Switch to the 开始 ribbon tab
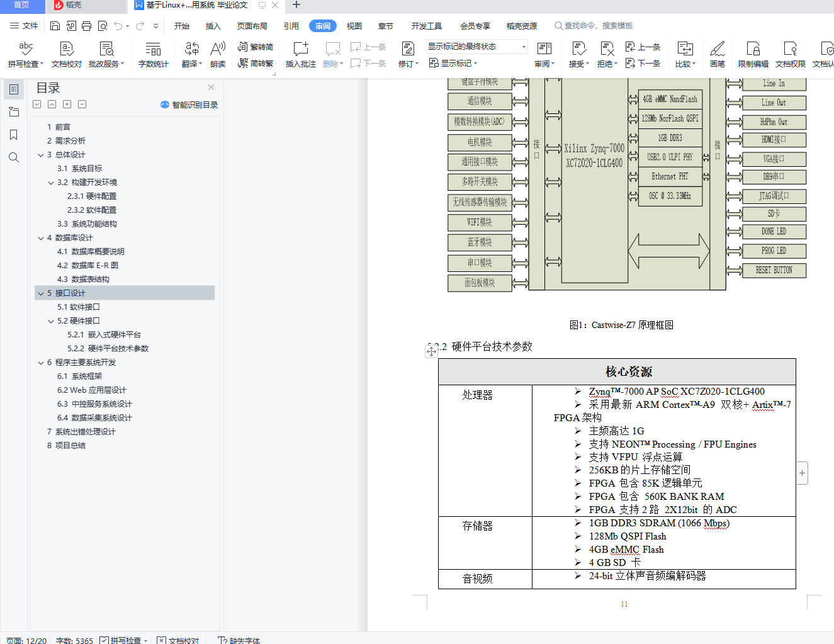The height and width of the screenshot is (644, 834). click(182, 26)
